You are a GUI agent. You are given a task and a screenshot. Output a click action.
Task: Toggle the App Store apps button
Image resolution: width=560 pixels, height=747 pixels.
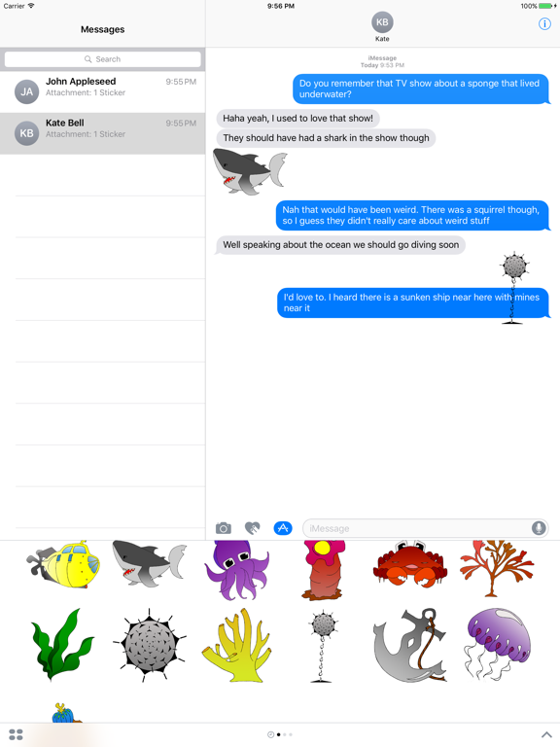[283, 528]
